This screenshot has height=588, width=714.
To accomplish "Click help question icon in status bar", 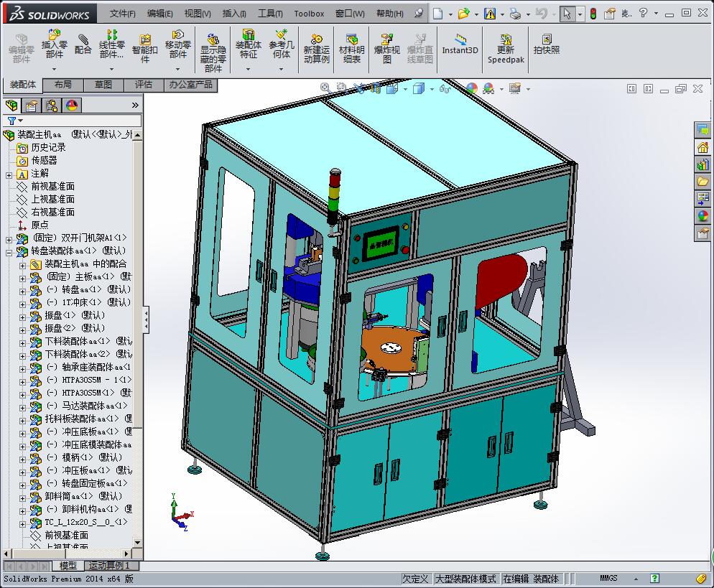I will coord(655,579).
